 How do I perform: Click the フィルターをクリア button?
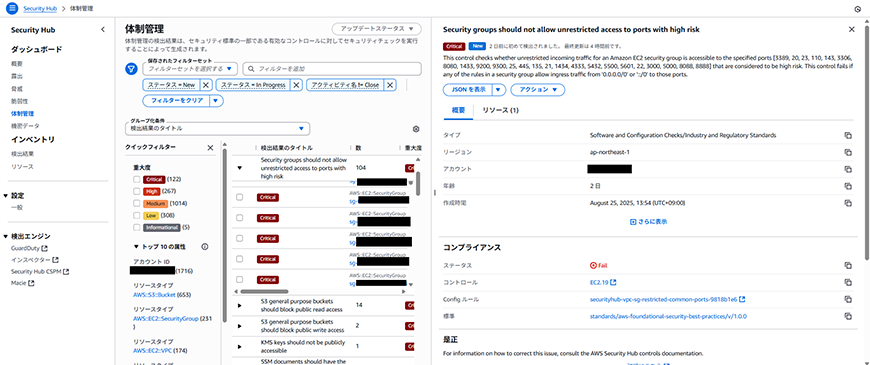[x=176, y=101]
